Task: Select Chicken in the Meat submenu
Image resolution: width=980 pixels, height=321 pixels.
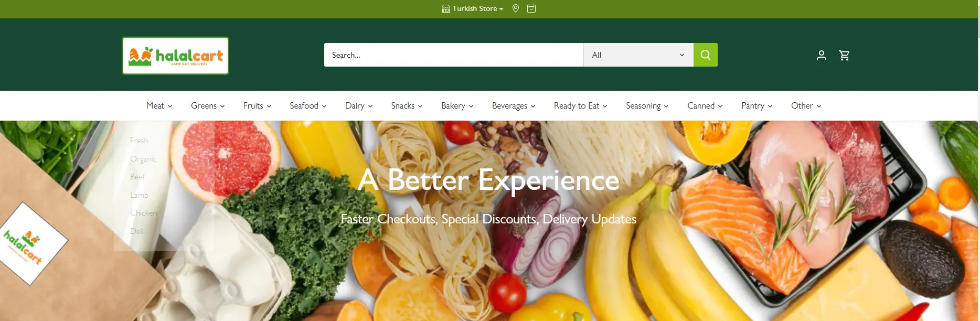Action: coord(144,213)
